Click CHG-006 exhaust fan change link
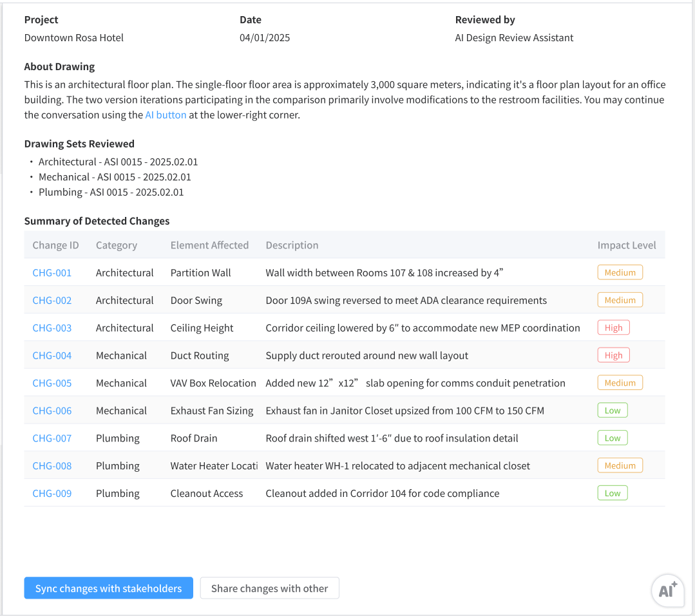Screen dimensions: 695x616 [x=52, y=411]
